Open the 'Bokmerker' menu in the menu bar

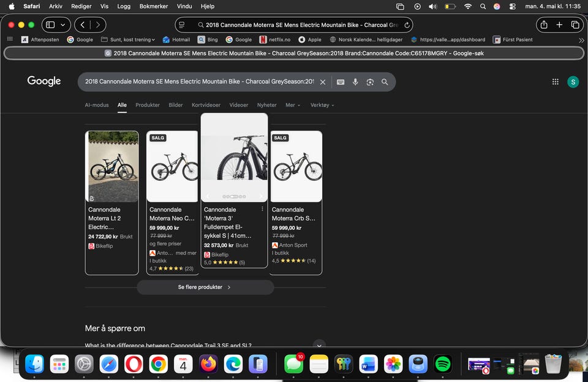[x=154, y=6]
